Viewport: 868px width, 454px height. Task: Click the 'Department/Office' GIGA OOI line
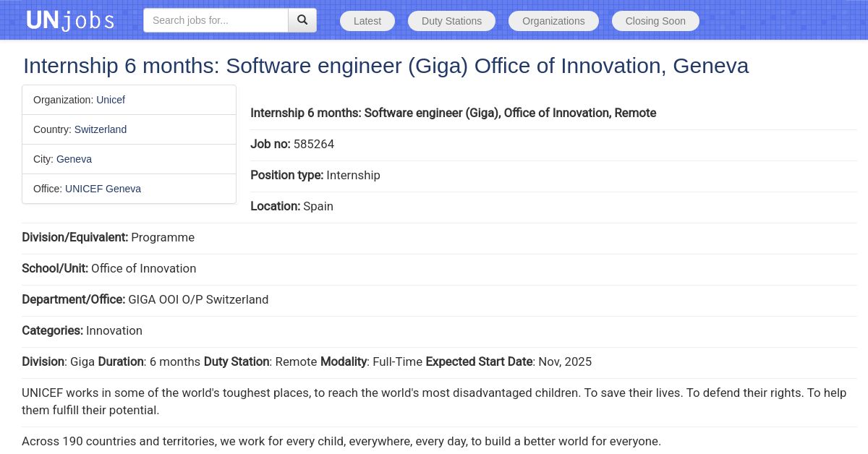coord(145,299)
